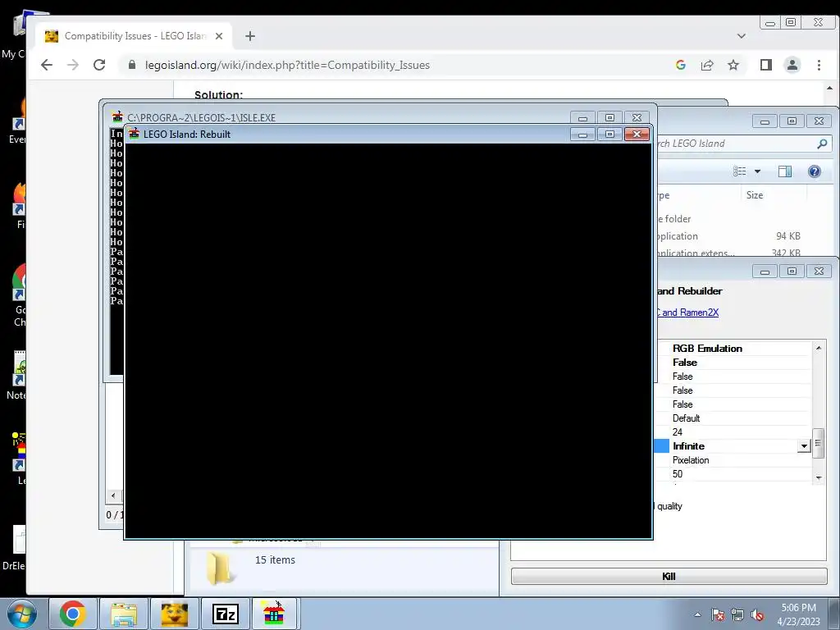Open Chrome from taskbar

[x=73, y=614]
